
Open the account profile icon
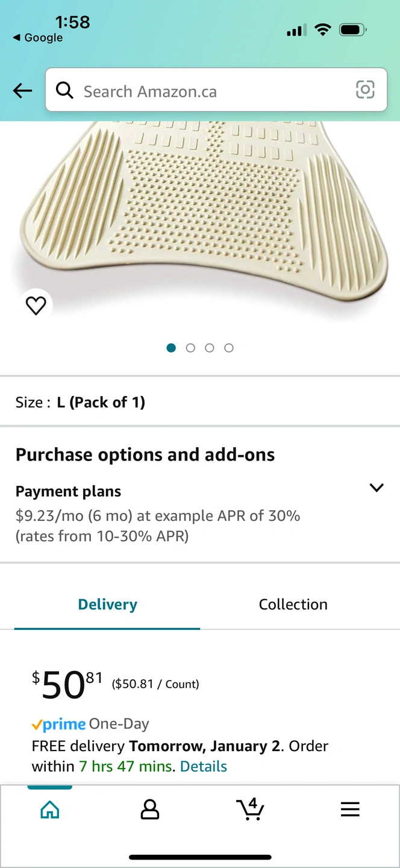(x=150, y=810)
